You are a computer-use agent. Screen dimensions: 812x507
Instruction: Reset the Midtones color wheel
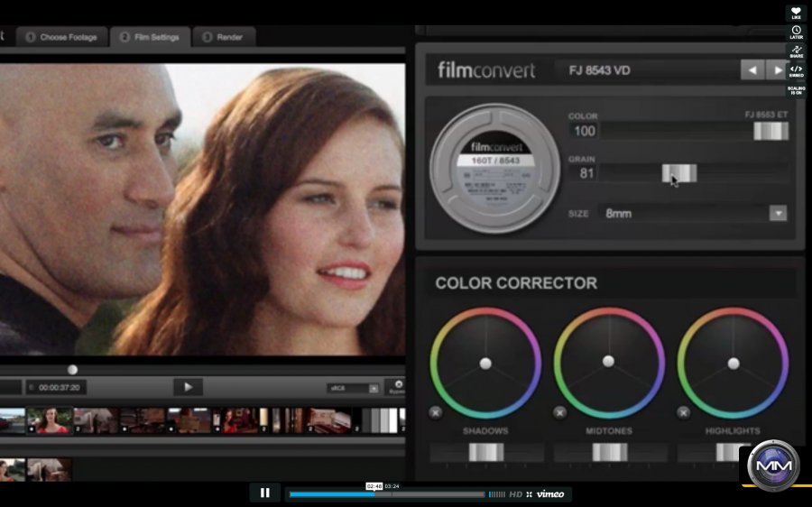(x=559, y=412)
